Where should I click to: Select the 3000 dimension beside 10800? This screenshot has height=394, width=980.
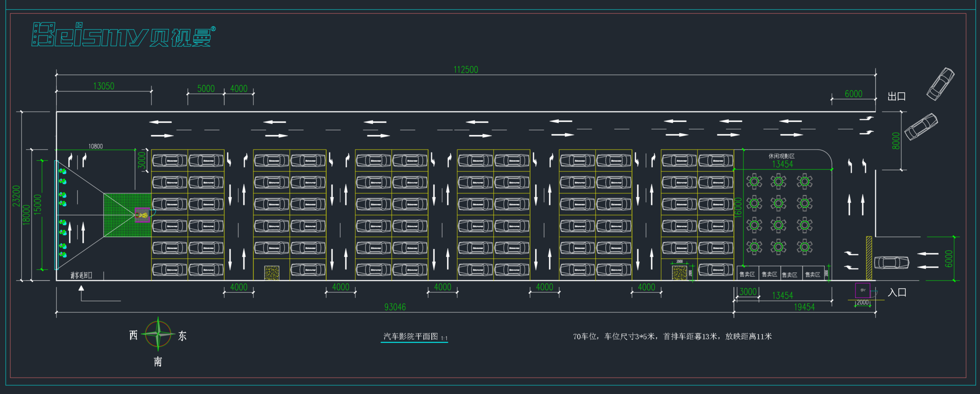coord(142,160)
